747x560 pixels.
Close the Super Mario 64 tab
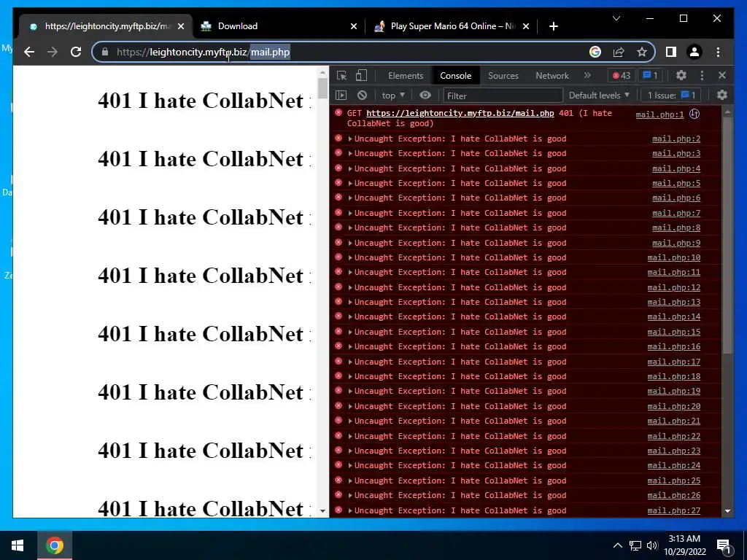[526, 26]
